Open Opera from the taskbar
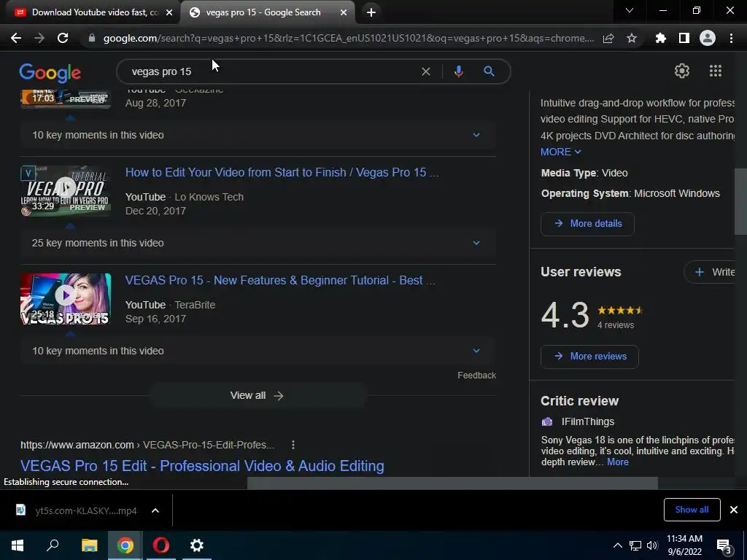 coord(161,545)
